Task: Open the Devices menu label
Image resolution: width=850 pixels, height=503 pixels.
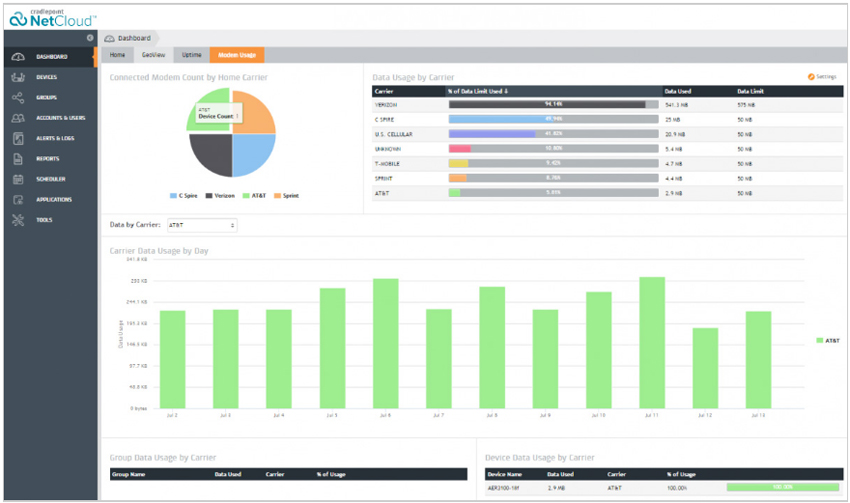Action: (47, 77)
